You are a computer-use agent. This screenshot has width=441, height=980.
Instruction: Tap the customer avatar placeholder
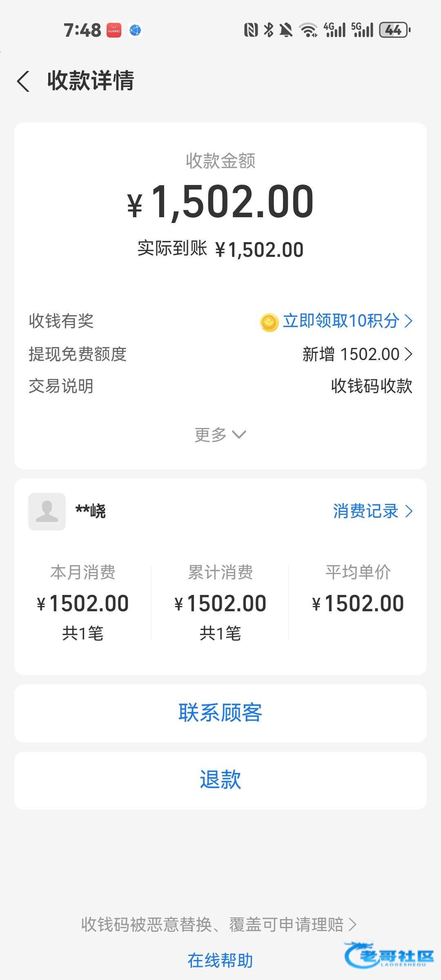pos(47,512)
